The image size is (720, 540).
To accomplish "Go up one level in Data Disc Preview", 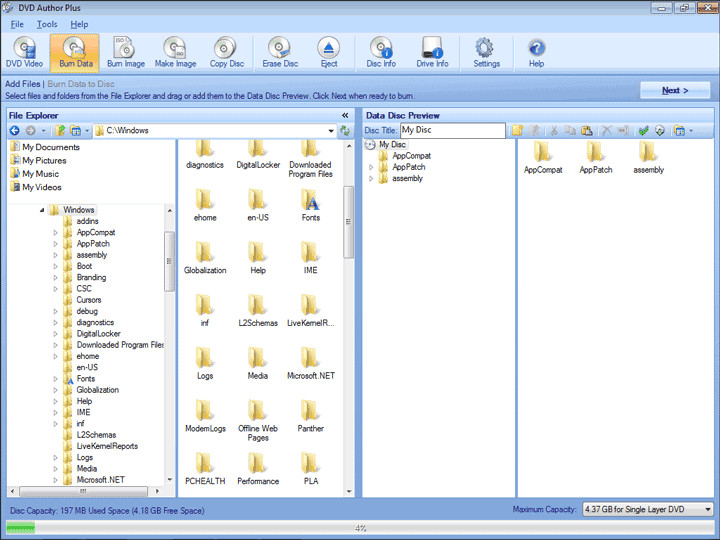I will click(x=534, y=130).
